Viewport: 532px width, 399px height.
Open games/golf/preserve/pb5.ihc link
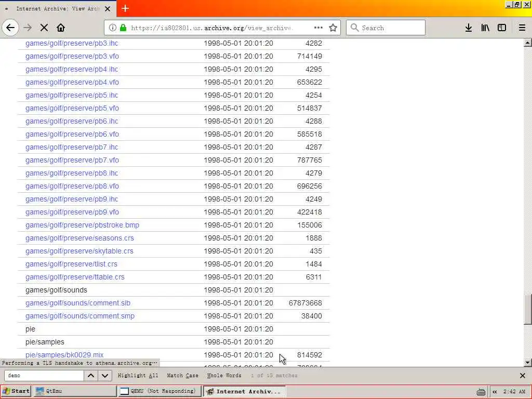coord(72,95)
